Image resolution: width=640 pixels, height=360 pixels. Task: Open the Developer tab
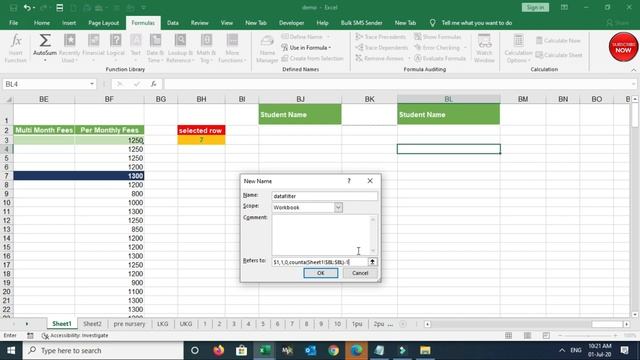coord(291,23)
